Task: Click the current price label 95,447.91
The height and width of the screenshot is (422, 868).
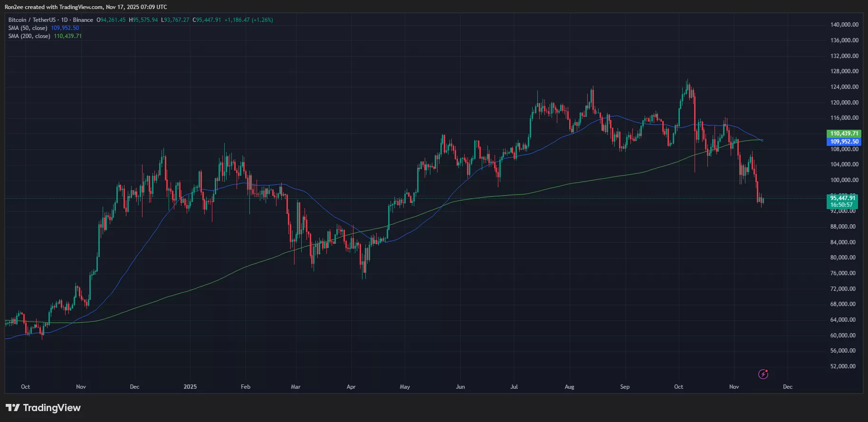Action: tap(842, 198)
